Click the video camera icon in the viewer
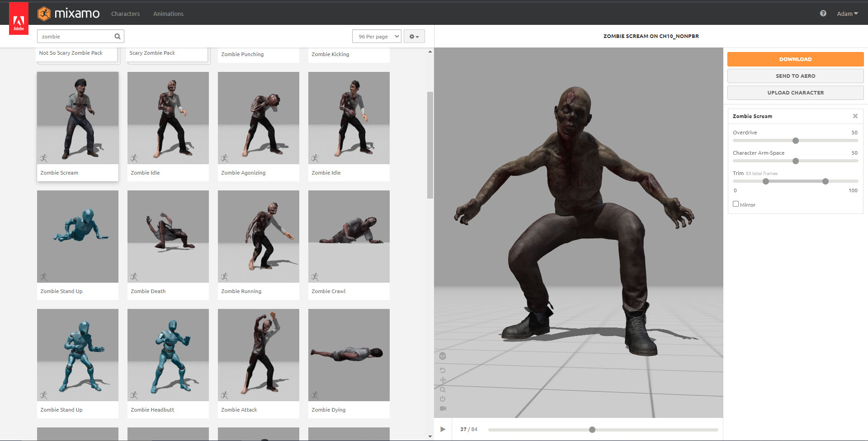The width and height of the screenshot is (868, 441). pos(443,408)
